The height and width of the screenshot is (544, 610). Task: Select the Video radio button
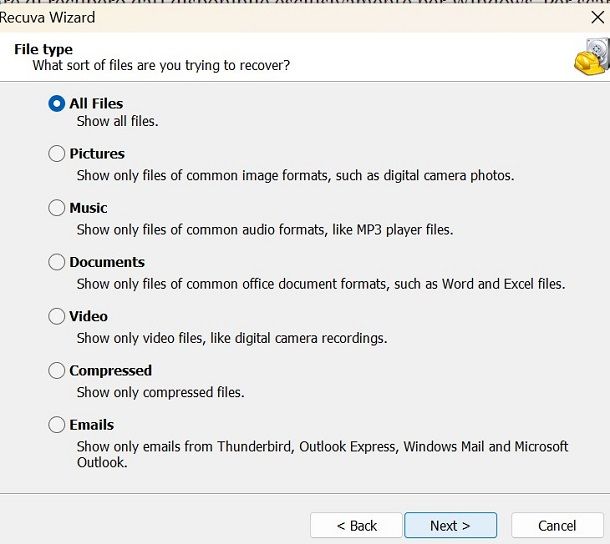56,316
